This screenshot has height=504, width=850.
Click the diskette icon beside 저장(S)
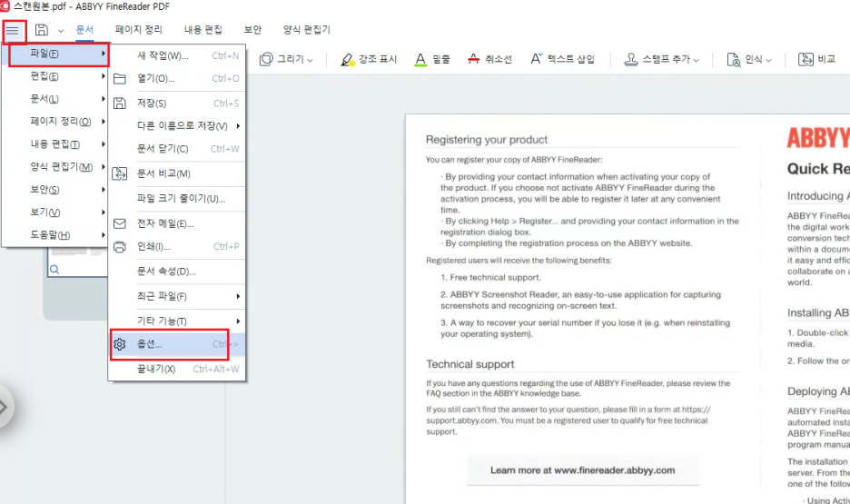pos(120,103)
